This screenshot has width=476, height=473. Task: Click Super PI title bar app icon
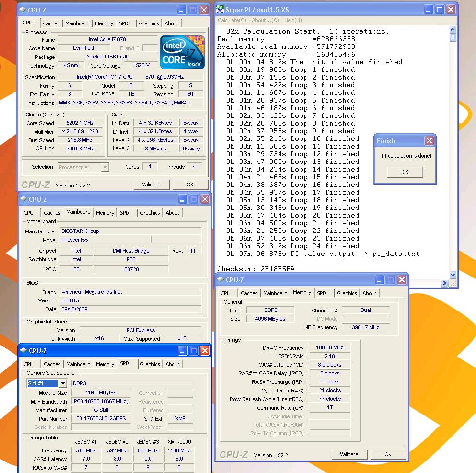point(220,10)
